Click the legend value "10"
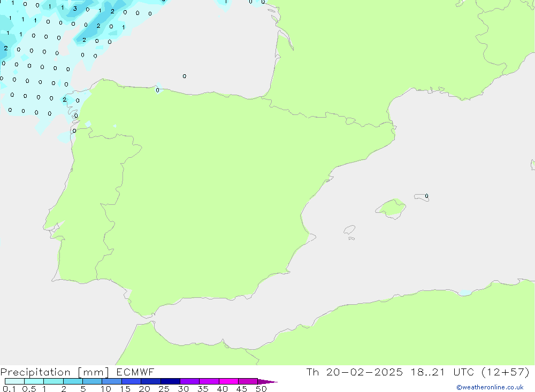This screenshot has width=535, height=392. tap(106, 389)
